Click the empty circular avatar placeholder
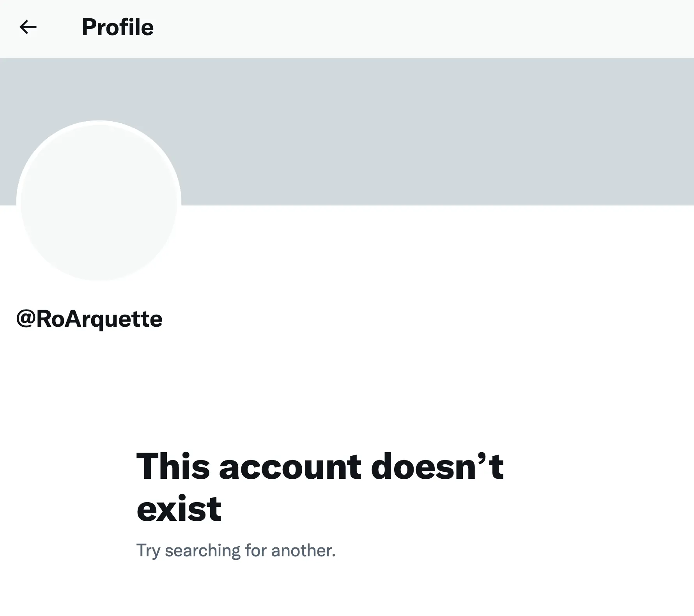Viewport: 694px width, 616px height. tap(99, 201)
